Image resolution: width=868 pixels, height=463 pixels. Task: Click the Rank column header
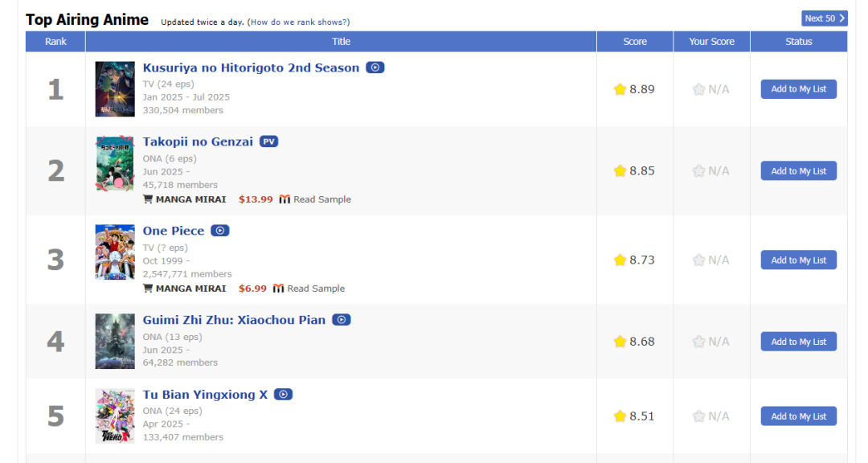tap(55, 42)
